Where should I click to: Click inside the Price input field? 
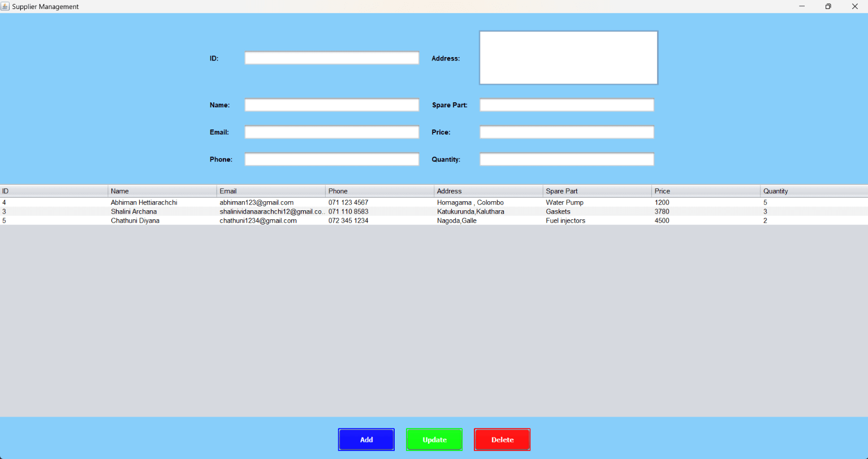[x=566, y=132]
